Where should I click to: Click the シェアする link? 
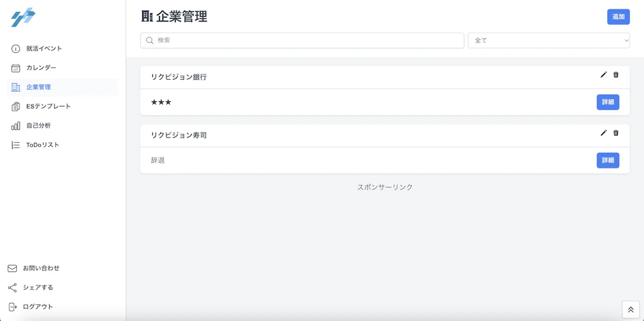(x=38, y=287)
